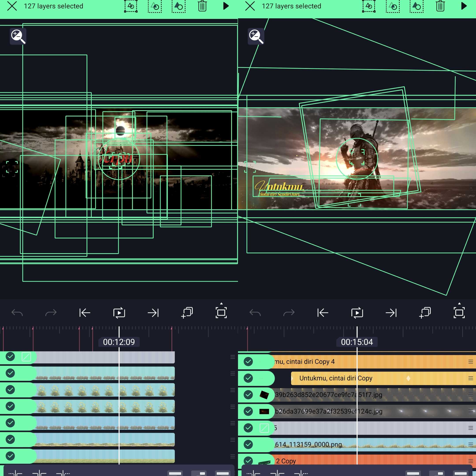Uncheck layer b26da37699e37a2f32539ef124c.jpg
This screenshot has width=476, height=476.
pyautogui.click(x=248, y=411)
